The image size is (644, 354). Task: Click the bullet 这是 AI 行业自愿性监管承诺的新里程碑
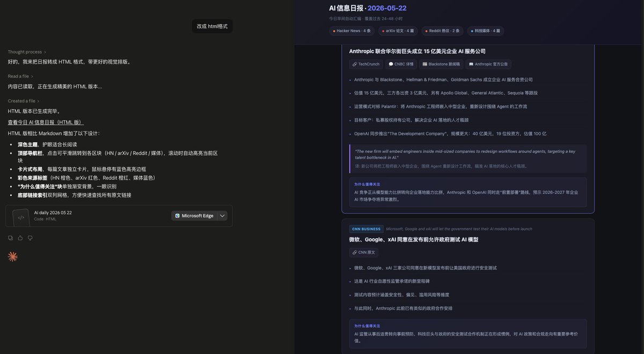click(x=392, y=281)
